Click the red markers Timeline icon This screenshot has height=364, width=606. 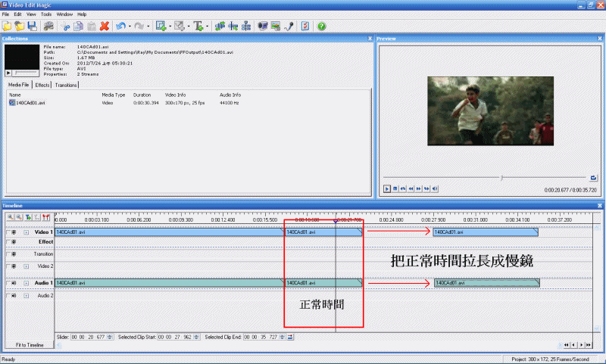46,217
